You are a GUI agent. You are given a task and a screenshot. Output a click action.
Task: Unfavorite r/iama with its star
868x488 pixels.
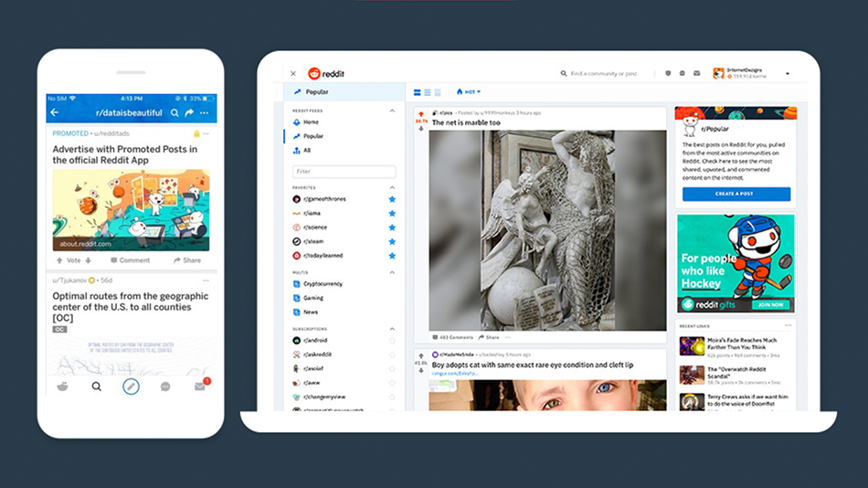click(392, 213)
